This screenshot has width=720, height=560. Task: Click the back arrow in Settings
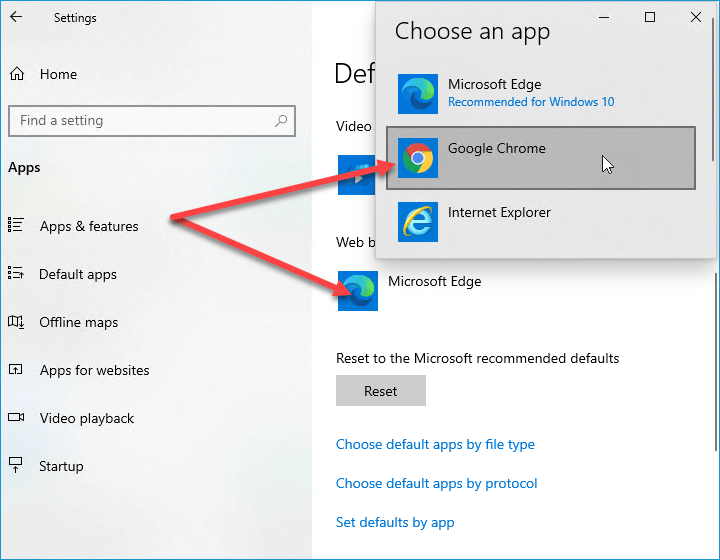pos(16,17)
